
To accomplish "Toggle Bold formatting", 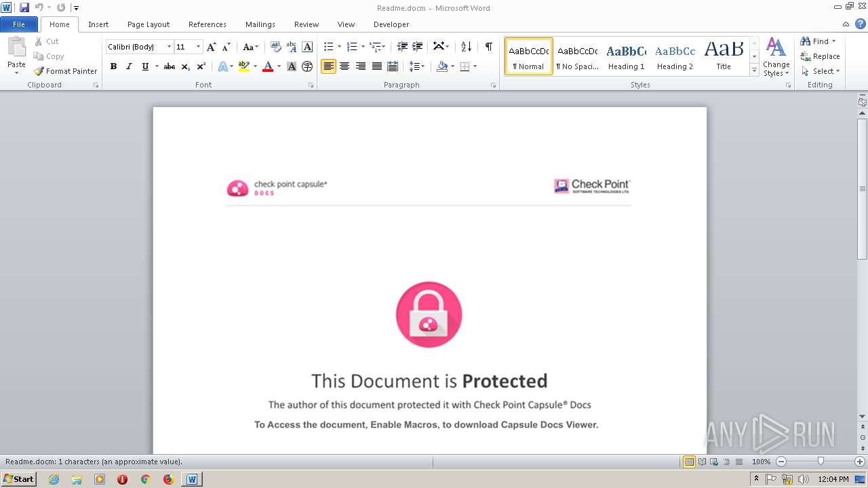I will [113, 66].
